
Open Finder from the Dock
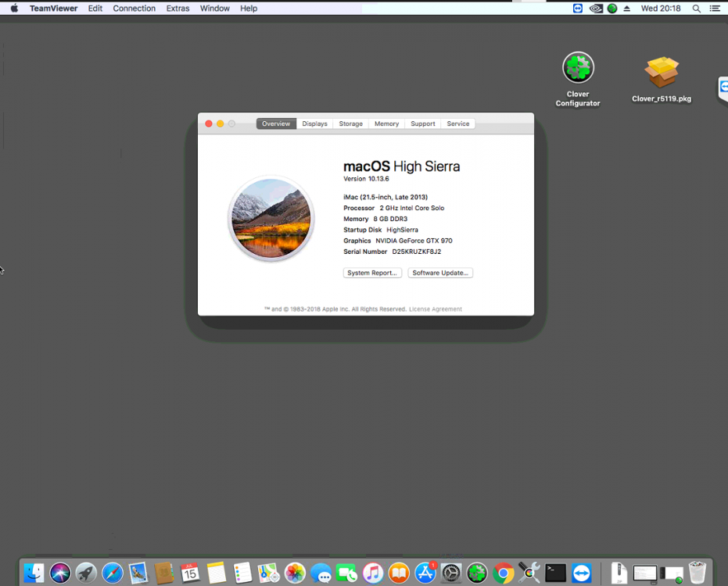(x=34, y=573)
